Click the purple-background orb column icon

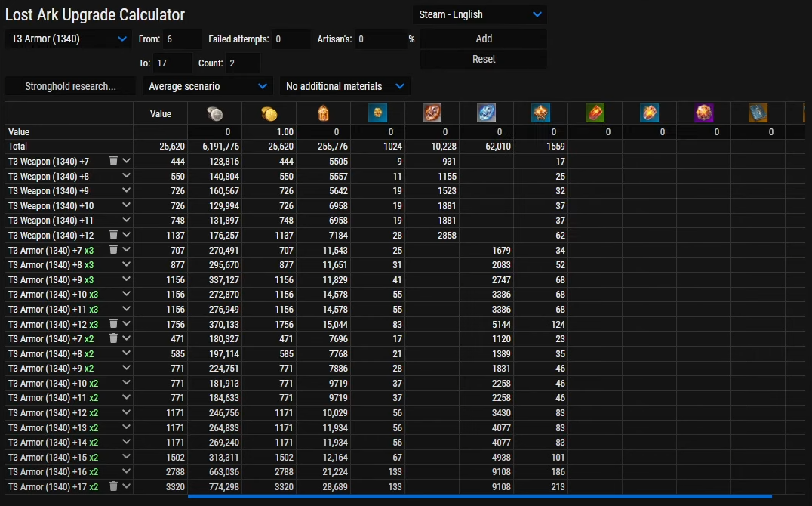[x=704, y=113]
